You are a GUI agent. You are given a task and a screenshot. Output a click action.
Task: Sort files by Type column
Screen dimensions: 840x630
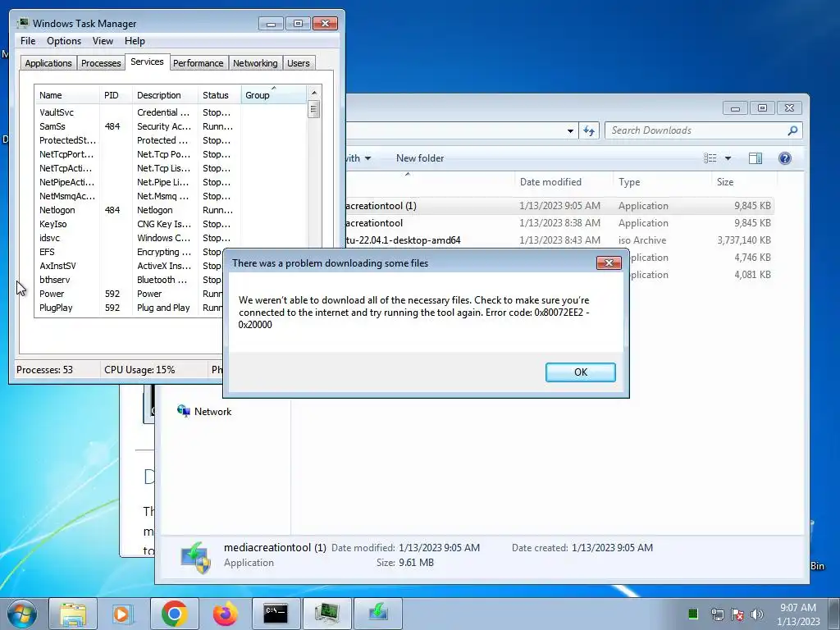click(x=662, y=182)
